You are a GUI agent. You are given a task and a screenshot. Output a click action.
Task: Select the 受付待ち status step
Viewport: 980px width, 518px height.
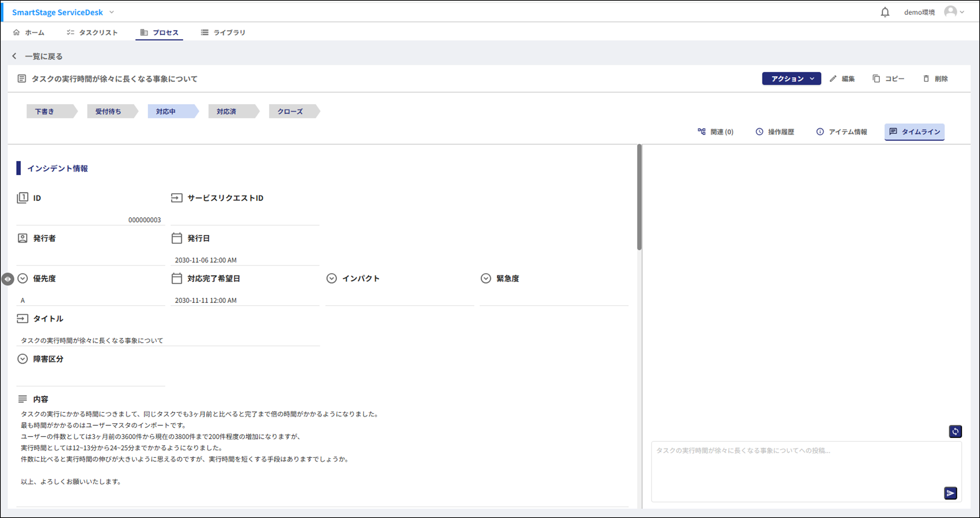(112, 112)
